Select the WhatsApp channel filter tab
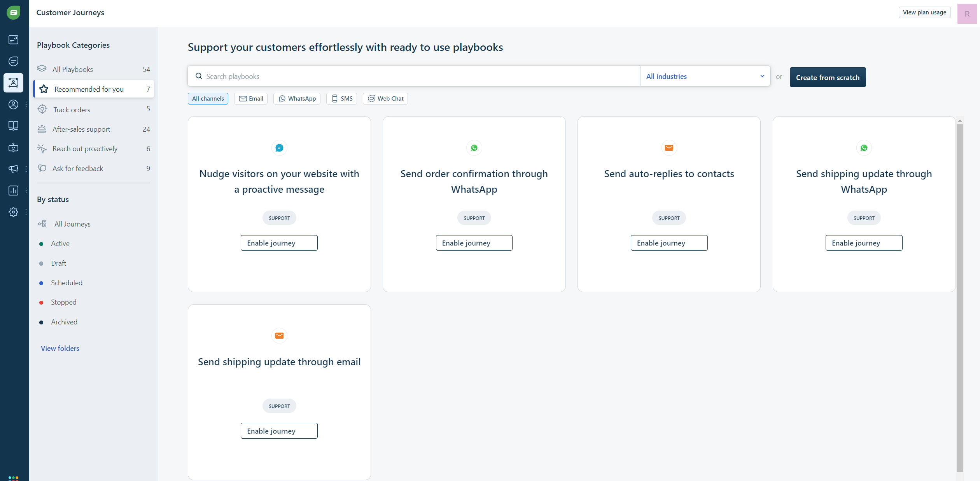 [x=297, y=98]
